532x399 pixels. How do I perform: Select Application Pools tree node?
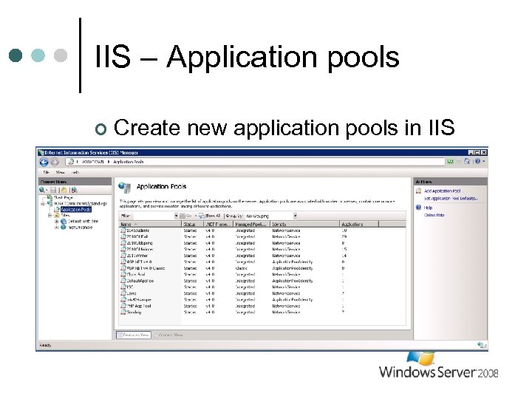coord(75,209)
